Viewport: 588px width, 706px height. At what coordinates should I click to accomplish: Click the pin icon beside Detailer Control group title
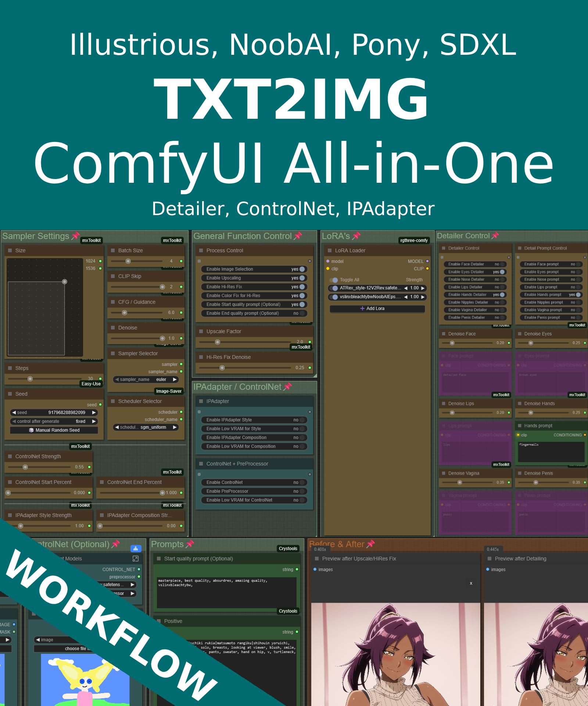point(495,235)
